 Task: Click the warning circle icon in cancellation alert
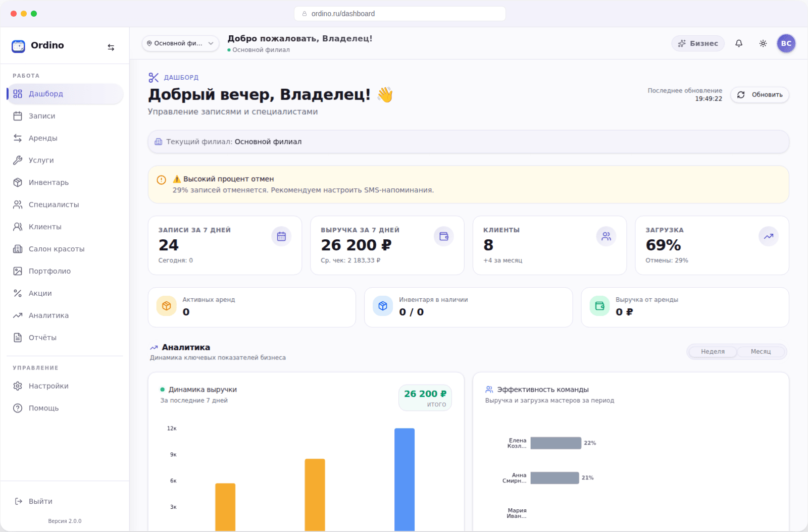click(x=162, y=180)
